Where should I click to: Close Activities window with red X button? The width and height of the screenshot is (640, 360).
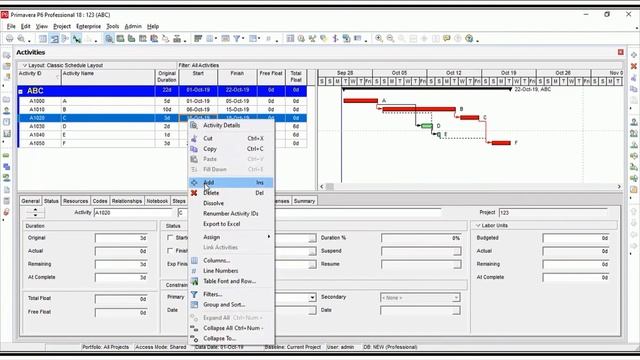621,52
